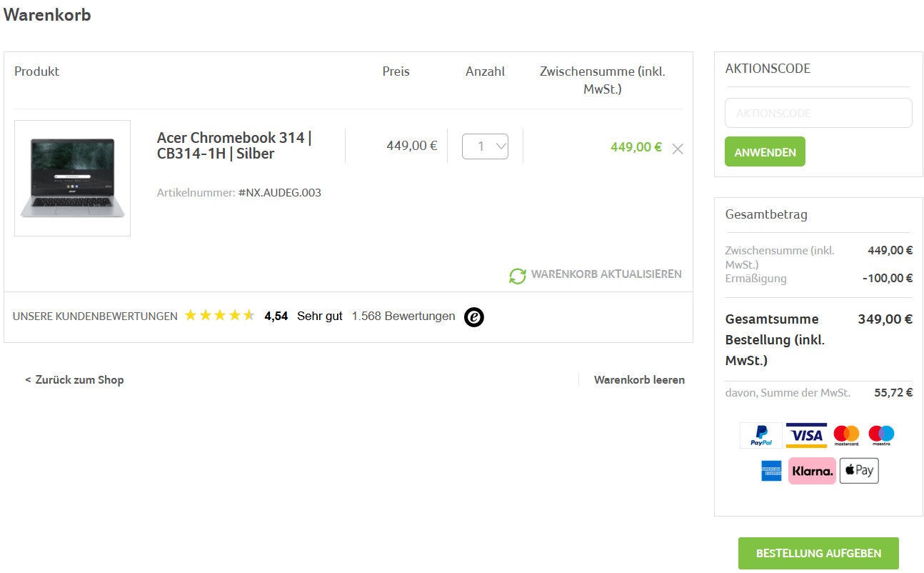Click the American Express icon
This screenshot has width=924, height=573.
click(x=771, y=471)
